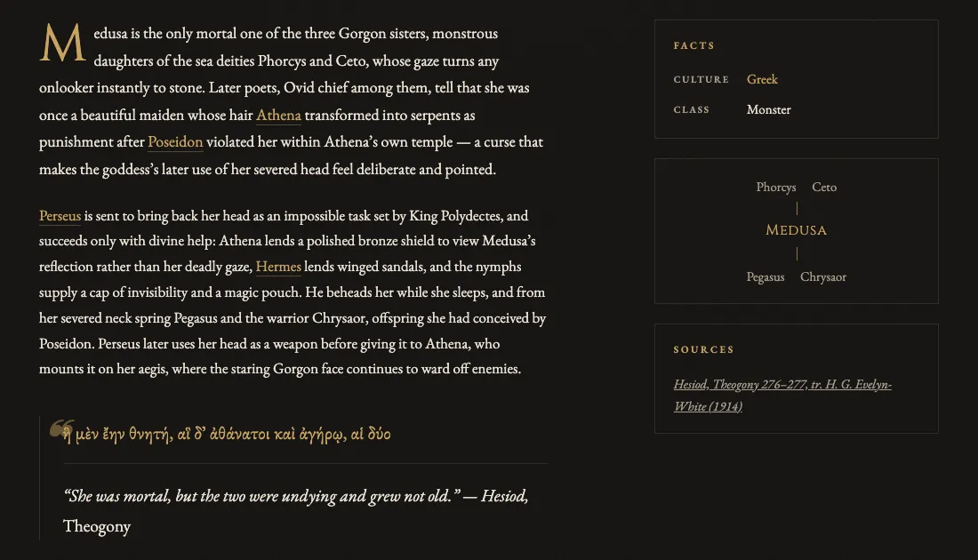The height and width of the screenshot is (560, 978).
Task: Click Phorcys in the family tree
Action: [x=776, y=187]
